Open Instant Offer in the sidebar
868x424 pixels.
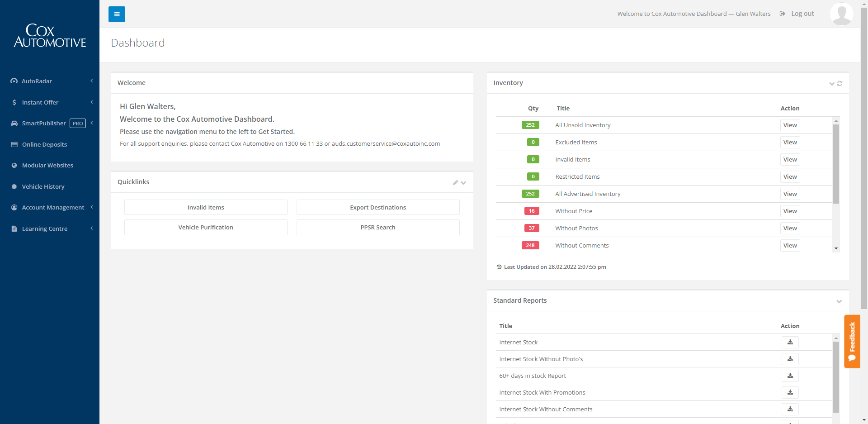click(40, 102)
